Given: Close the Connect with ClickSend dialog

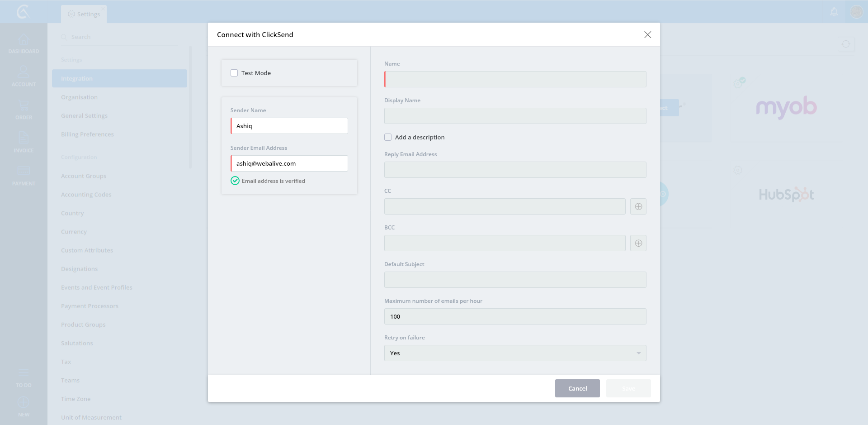Looking at the screenshot, I should pos(647,35).
